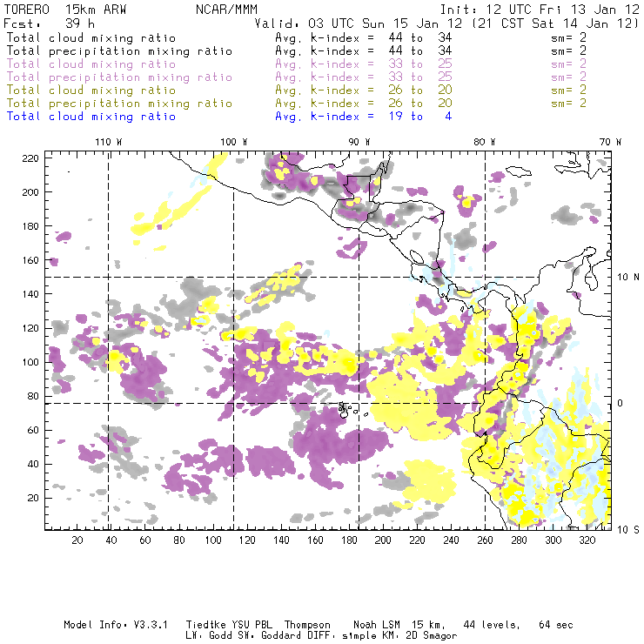
Task: Click the '20' tick on the horizontal axis
Action: tap(77, 540)
